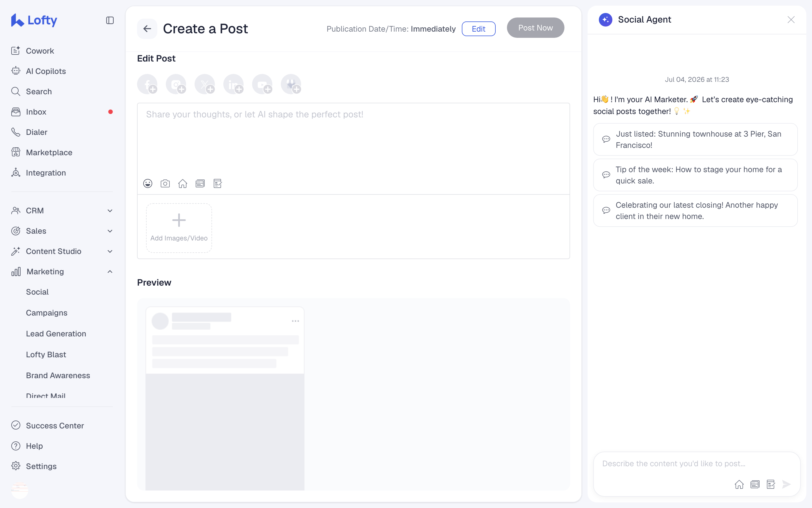The width and height of the screenshot is (812, 508).
Task: Open the emoji picker in post editor
Action: (x=148, y=183)
